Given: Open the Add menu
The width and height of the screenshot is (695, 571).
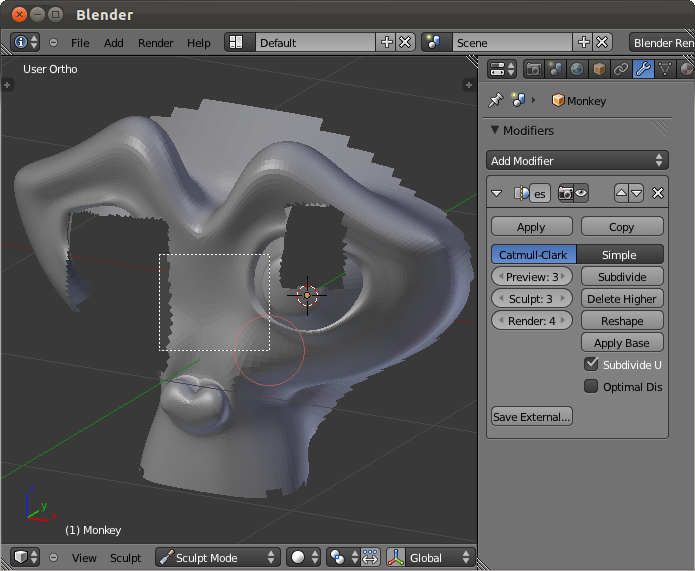Looking at the screenshot, I should point(113,43).
